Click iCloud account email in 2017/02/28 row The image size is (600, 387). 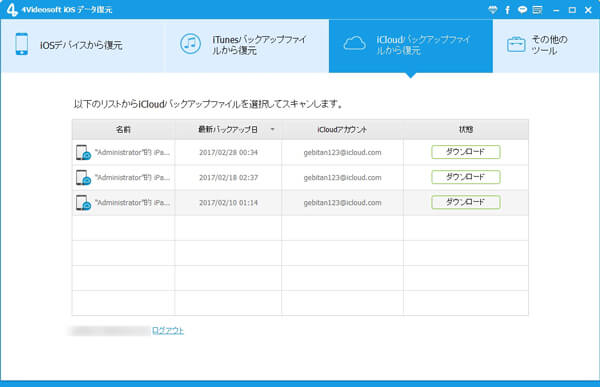tap(342, 152)
